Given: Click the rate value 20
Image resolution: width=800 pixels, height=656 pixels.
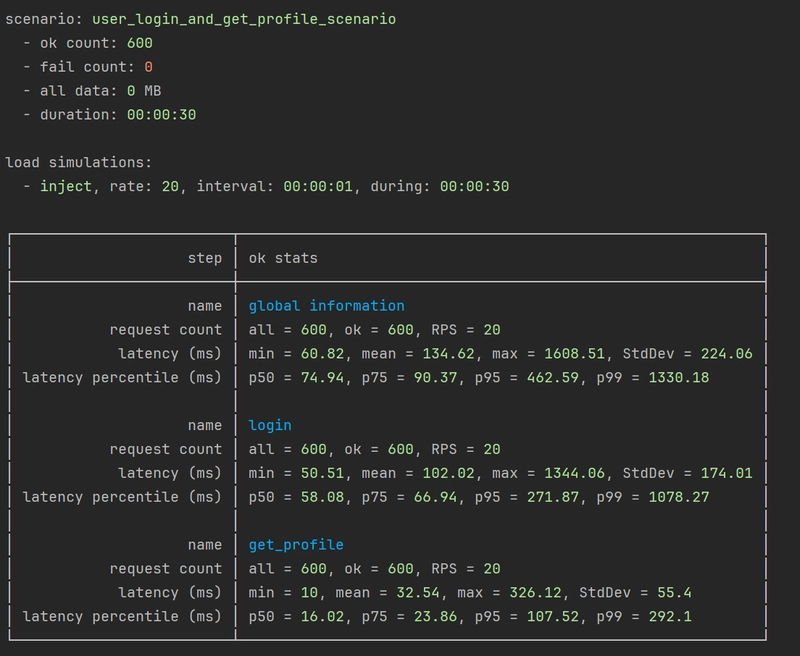Looking at the screenshot, I should click(x=170, y=186).
